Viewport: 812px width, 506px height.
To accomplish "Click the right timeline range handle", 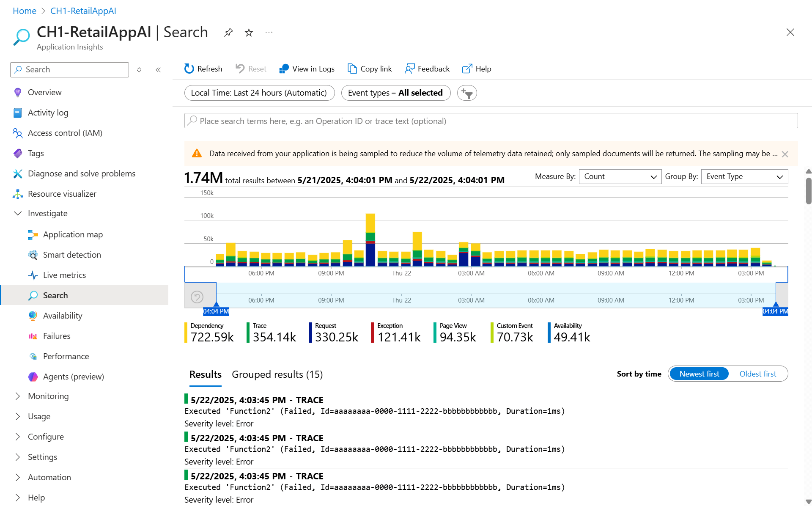I will tap(776, 305).
